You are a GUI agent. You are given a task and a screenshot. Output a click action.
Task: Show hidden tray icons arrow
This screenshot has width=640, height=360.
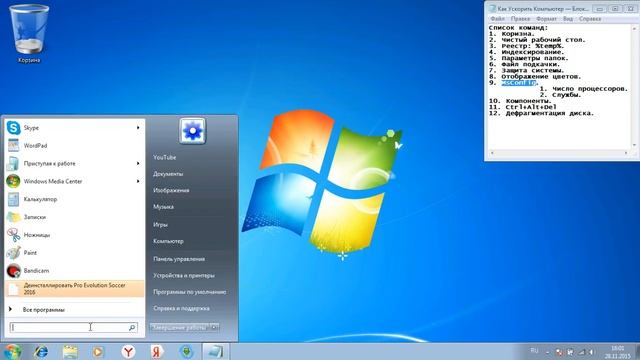coord(547,352)
